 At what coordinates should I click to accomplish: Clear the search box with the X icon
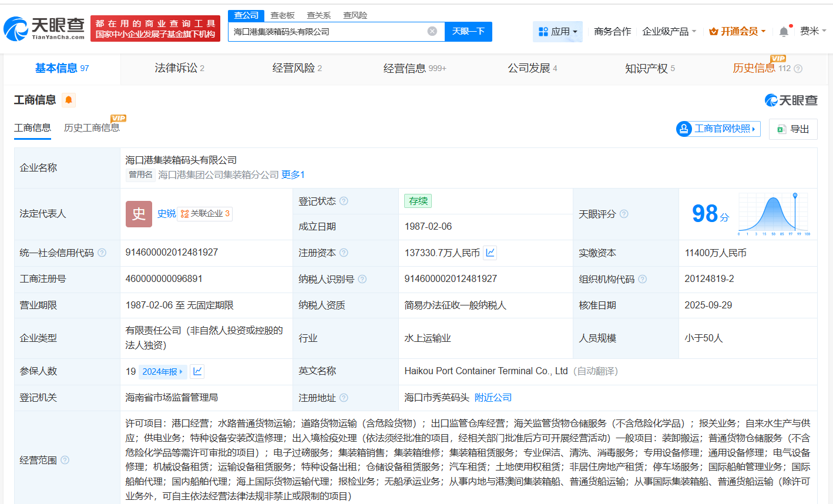433,31
